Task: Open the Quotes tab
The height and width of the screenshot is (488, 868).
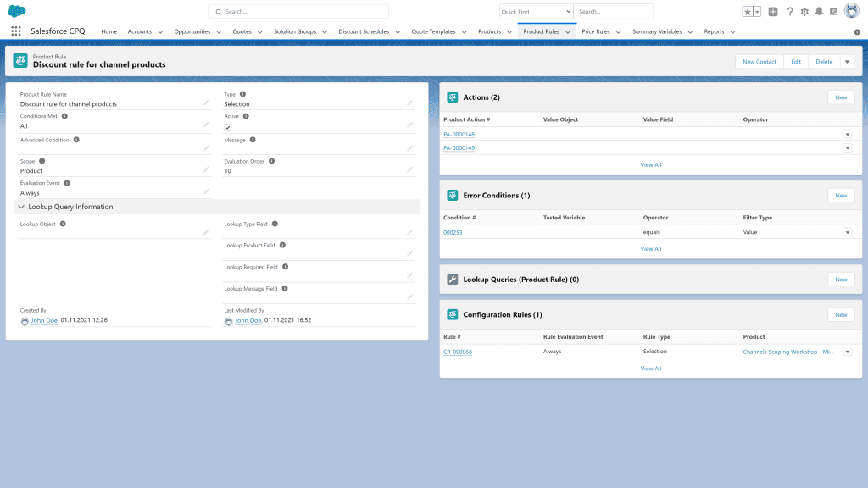Action: click(242, 31)
